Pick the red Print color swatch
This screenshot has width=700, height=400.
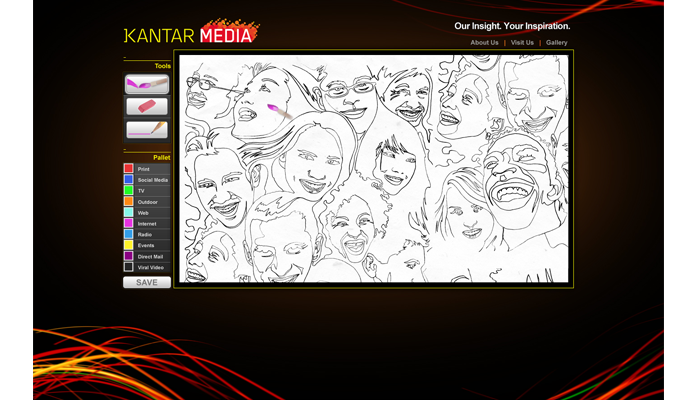129,169
